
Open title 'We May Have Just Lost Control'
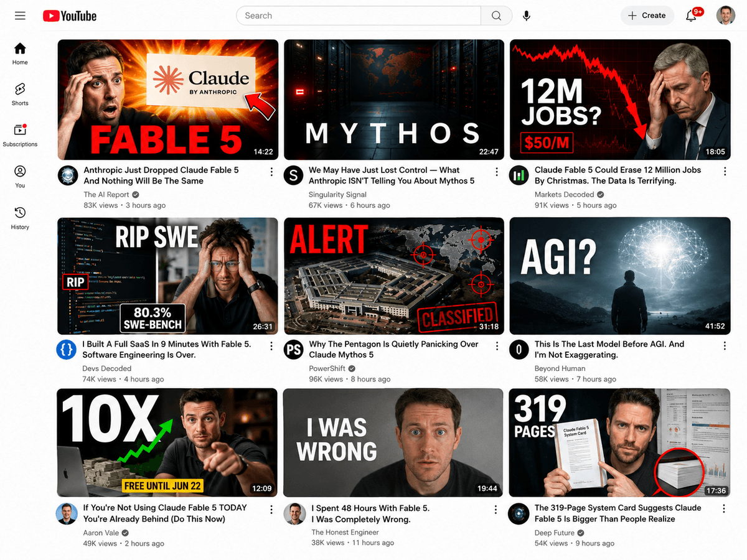point(392,175)
